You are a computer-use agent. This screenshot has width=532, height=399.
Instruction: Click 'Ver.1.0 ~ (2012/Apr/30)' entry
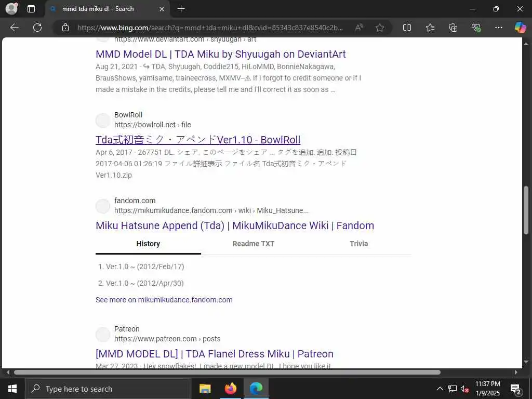[x=144, y=283]
